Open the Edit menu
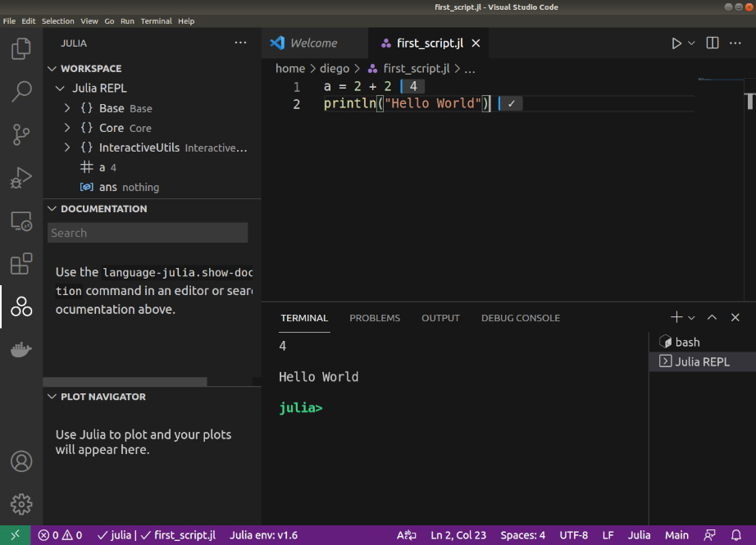 [x=29, y=21]
